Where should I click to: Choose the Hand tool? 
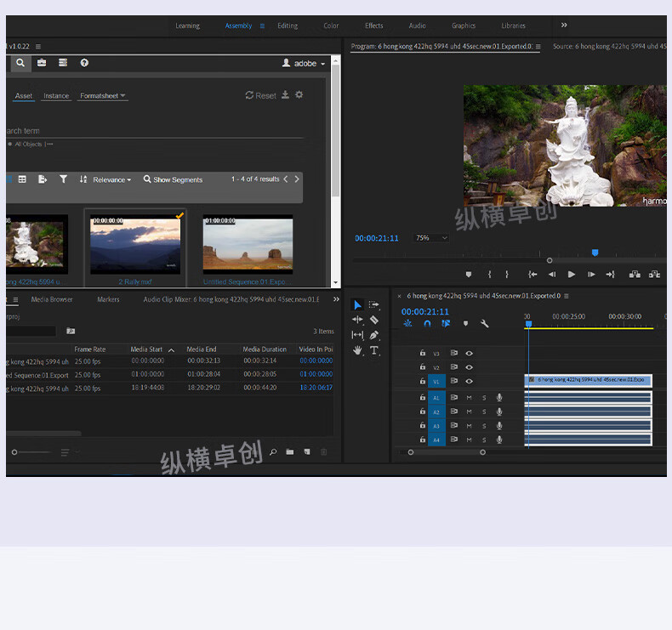(x=357, y=349)
